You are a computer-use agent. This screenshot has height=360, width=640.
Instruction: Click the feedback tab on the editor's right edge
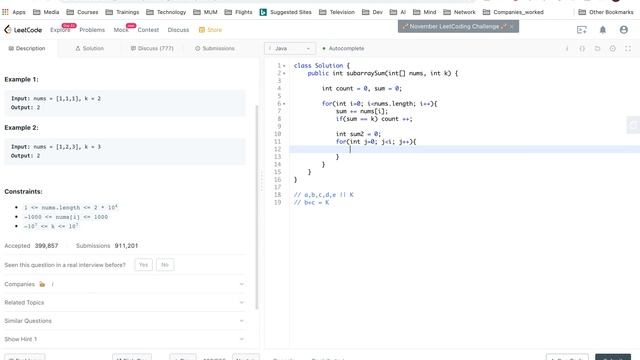coord(633,125)
